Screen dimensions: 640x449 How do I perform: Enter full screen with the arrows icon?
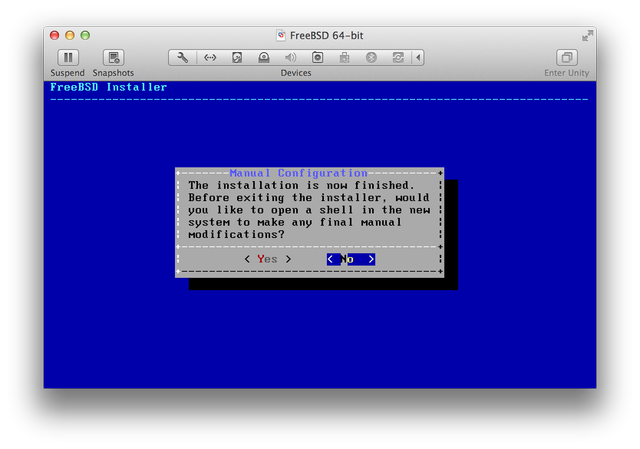point(587,36)
